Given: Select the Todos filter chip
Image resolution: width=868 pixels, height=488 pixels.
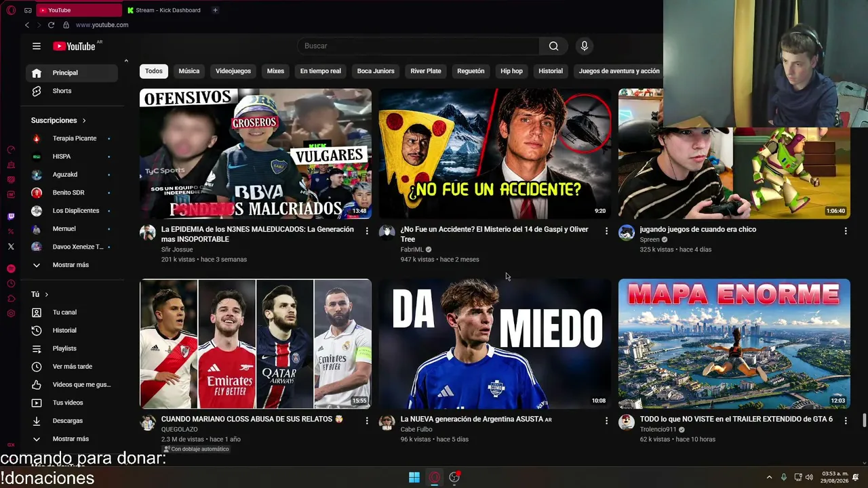Looking at the screenshot, I should click(x=154, y=71).
